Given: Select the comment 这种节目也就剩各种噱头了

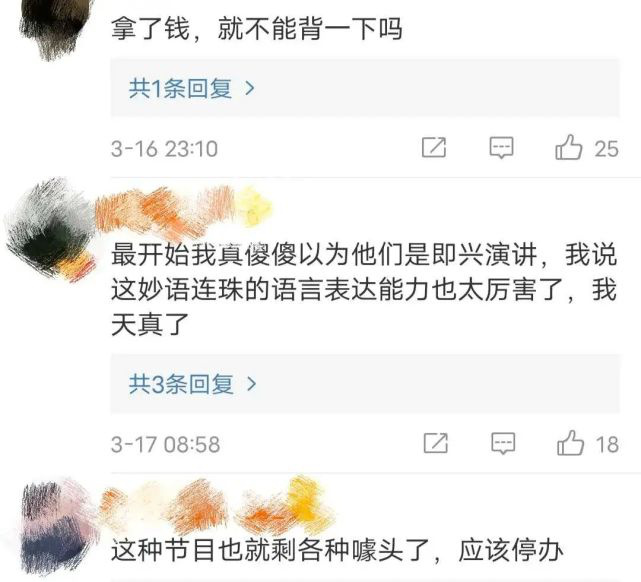Looking at the screenshot, I should 338,551.
